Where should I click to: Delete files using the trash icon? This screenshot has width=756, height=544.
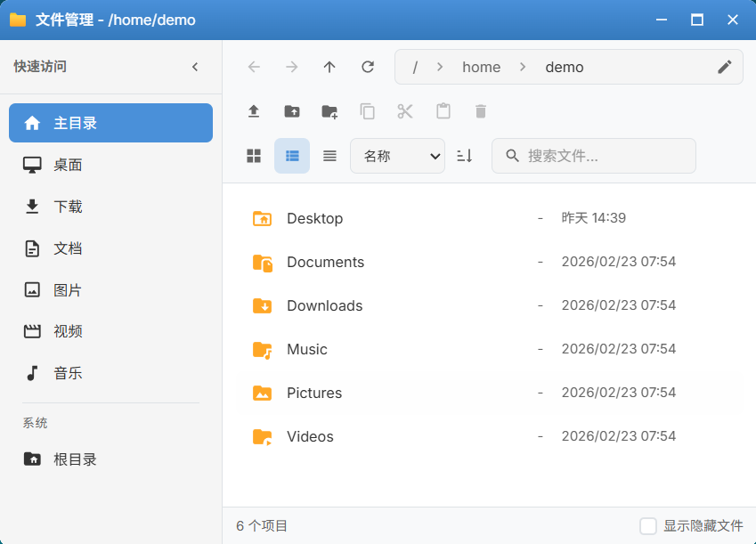(480, 111)
